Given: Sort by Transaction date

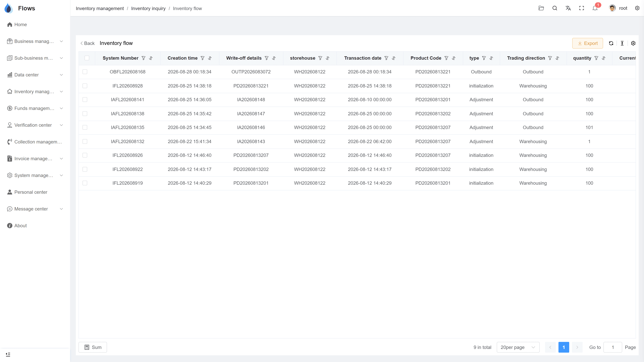Looking at the screenshot, I should pos(394,58).
